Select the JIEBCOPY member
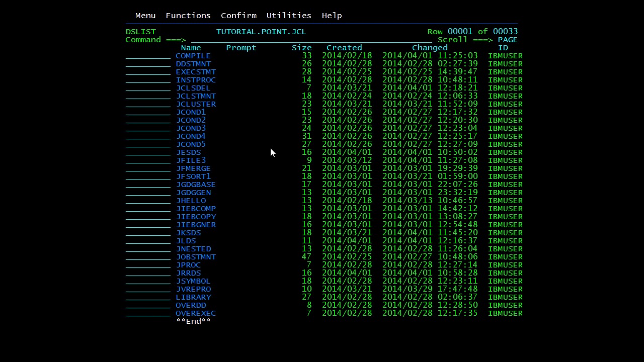The height and width of the screenshot is (362, 644). [196, 217]
